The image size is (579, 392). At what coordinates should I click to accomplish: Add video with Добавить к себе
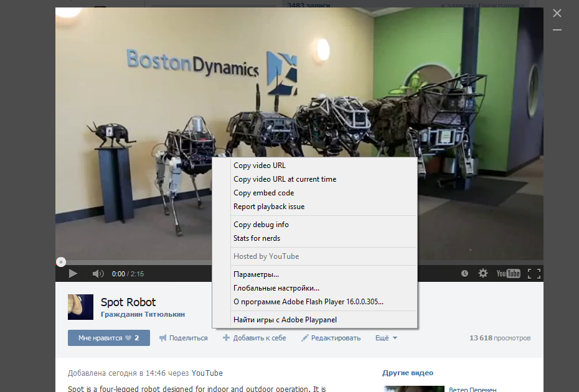pyautogui.click(x=255, y=338)
